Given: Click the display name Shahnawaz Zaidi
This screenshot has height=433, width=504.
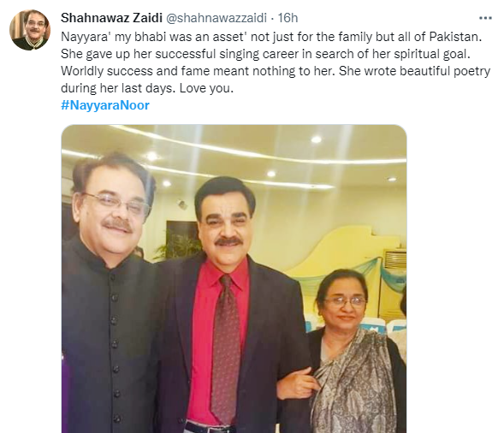Looking at the screenshot, I should coord(111,18).
